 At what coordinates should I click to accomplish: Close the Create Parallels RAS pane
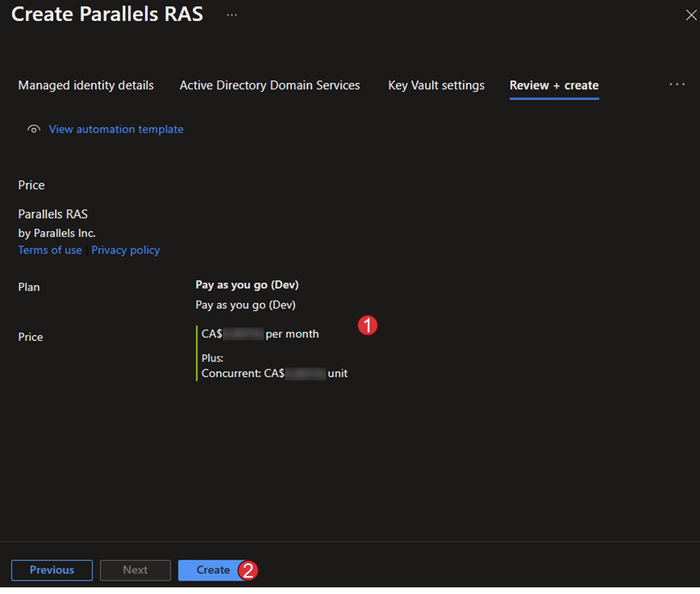pyautogui.click(x=691, y=15)
